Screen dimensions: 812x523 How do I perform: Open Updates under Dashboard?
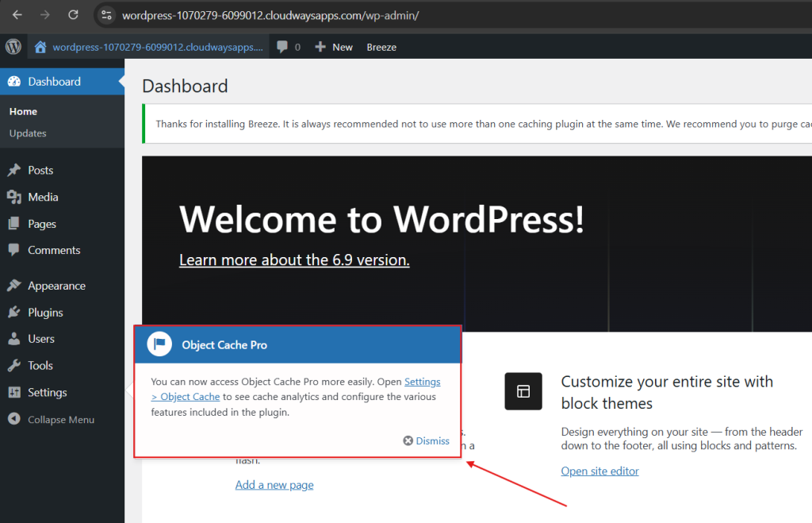coord(28,133)
